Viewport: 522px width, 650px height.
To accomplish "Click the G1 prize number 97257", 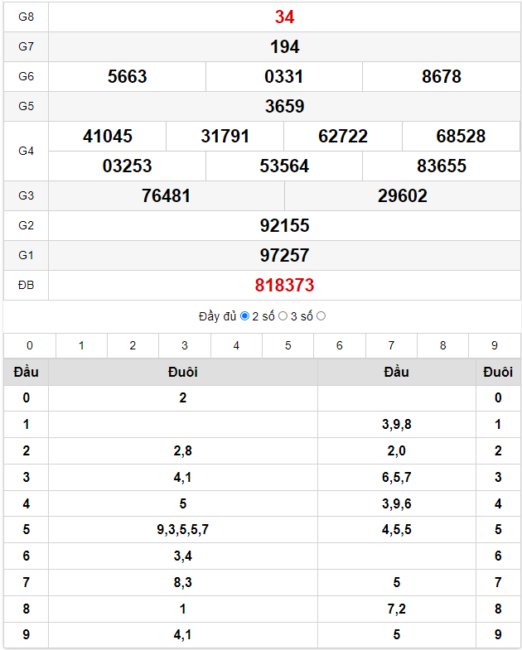I will pyautogui.click(x=284, y=255).
